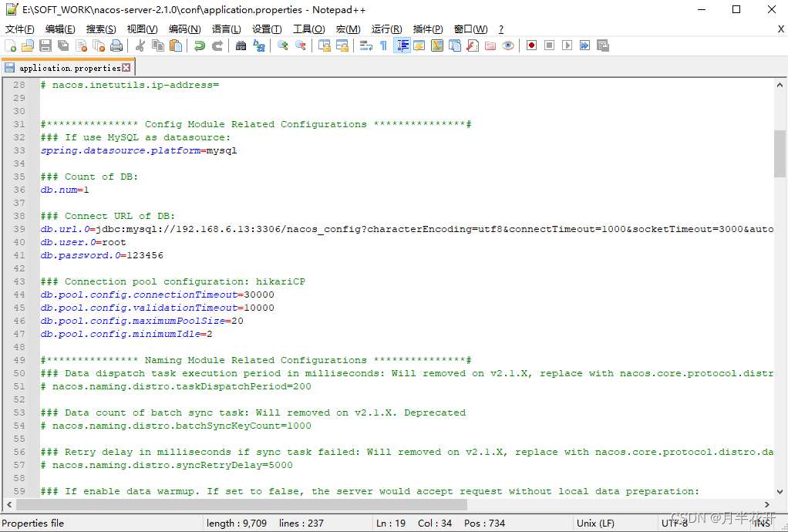Click vertical scrollbar up arrow
The width and height of the screenshot is (788, 532).
point(780,85)
